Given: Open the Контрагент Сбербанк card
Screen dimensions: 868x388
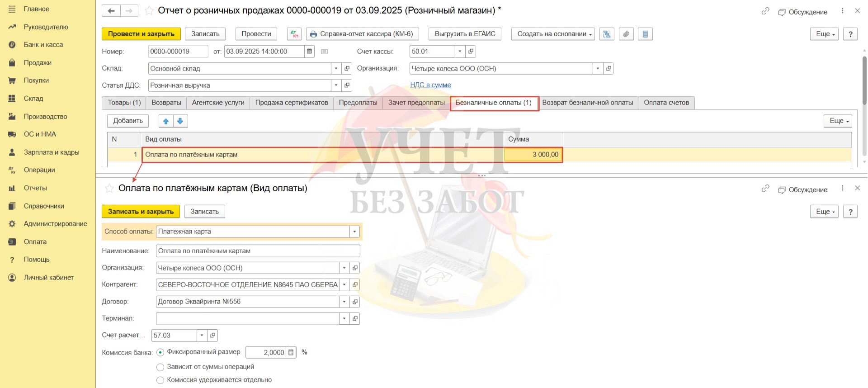Looking at the screenshot, I should pos(355,285).
